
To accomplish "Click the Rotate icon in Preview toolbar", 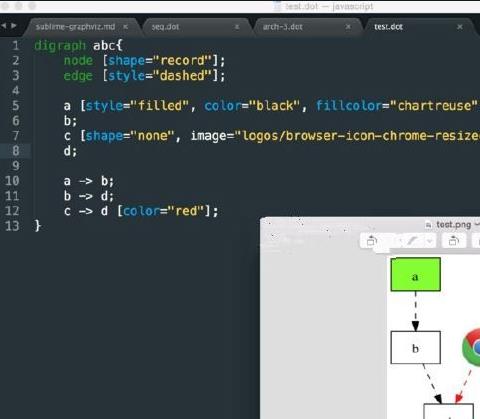I will (x=453, y=240).
